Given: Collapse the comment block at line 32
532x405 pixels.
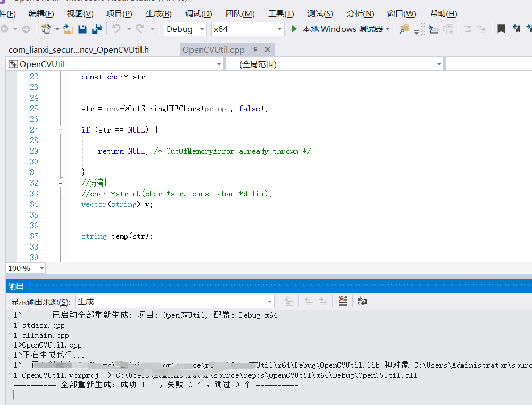Looking at the screenshot, I should pos(60,183).
